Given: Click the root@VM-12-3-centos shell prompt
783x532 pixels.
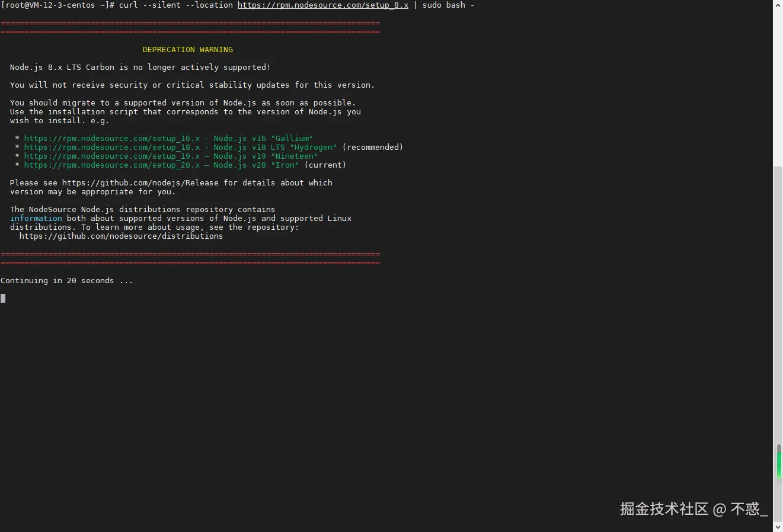Looking at the screenshot, I should point(57,5).
